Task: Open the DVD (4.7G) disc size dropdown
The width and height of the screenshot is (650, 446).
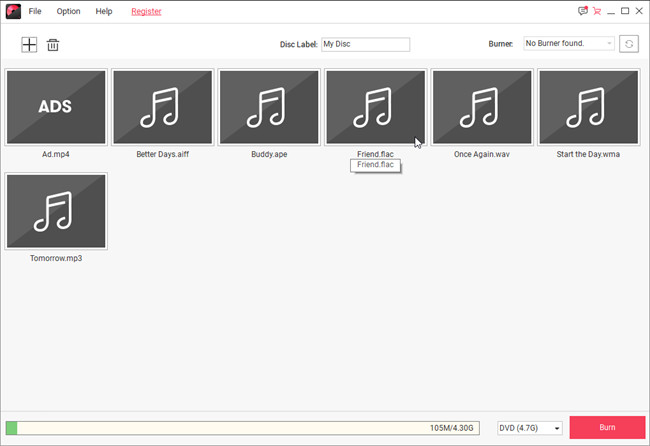Action: coord(529,428)
